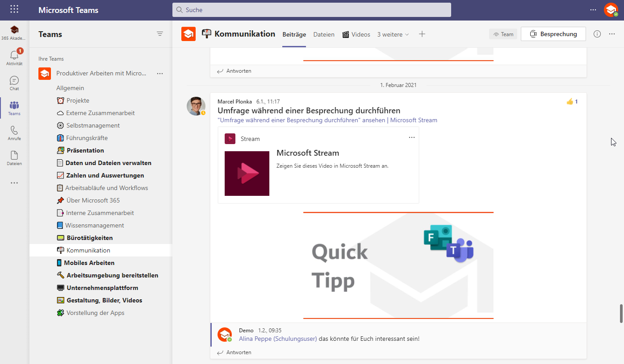Switch to the Beiträge tab

click(x=294, y=34)
